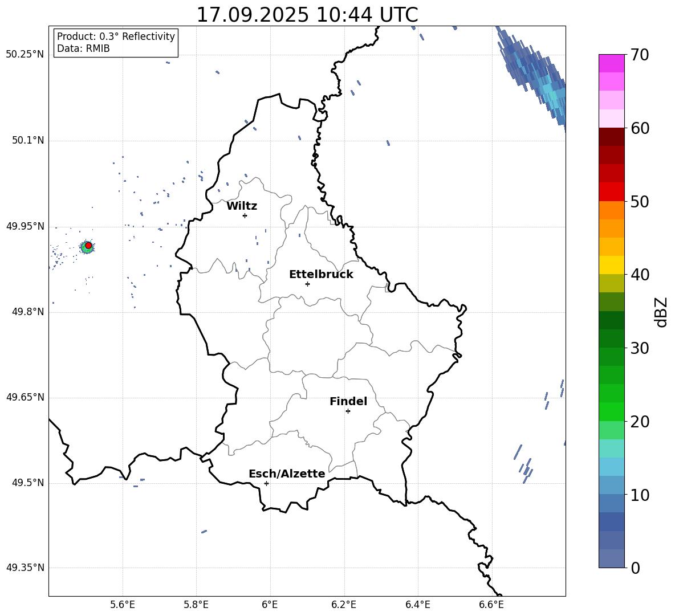Click the 6.6°E longitude label

coord(491,605)
